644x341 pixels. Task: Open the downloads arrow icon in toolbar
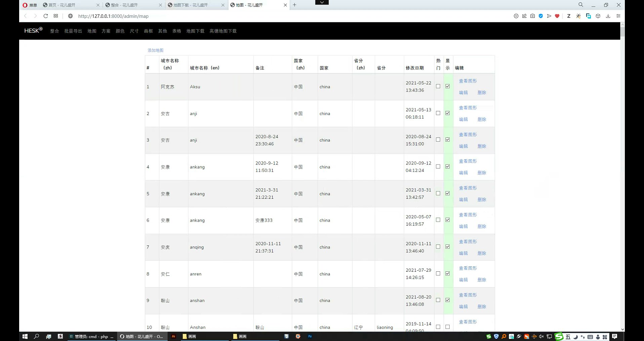pos(608,16)
